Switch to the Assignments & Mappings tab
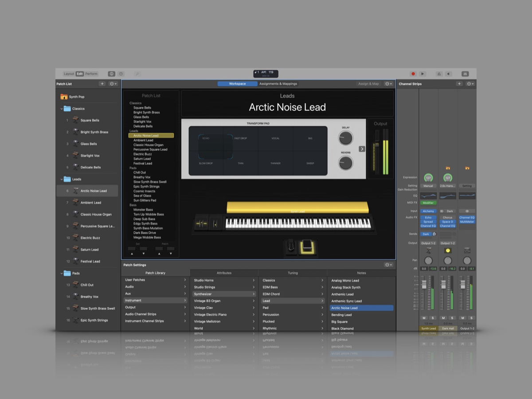This screenshot has width=532, height=399. [278, 84]
